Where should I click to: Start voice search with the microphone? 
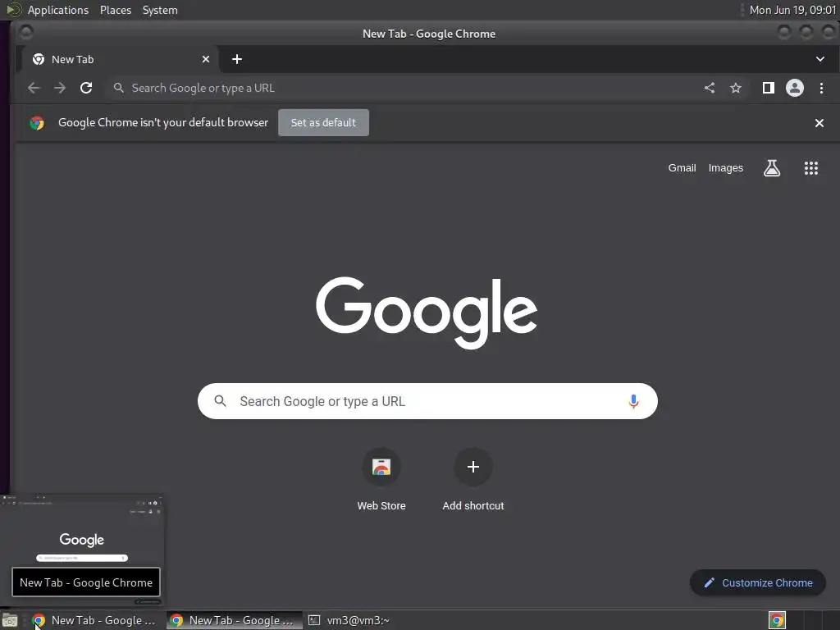(x=633, y=401)
